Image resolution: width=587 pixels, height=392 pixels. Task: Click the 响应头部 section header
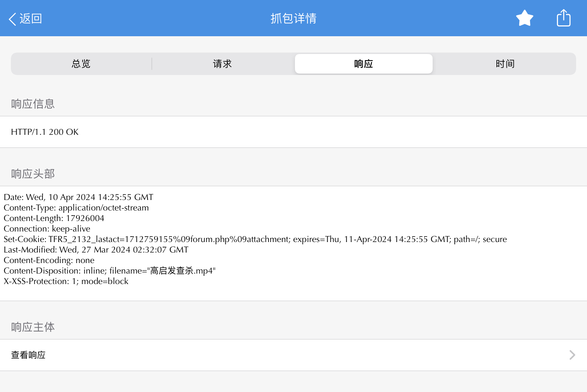[33, 174]
